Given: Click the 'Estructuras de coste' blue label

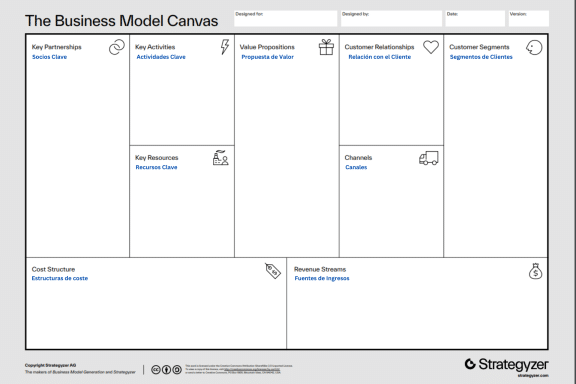Looking at the screenshot, I should coord(60,279).
